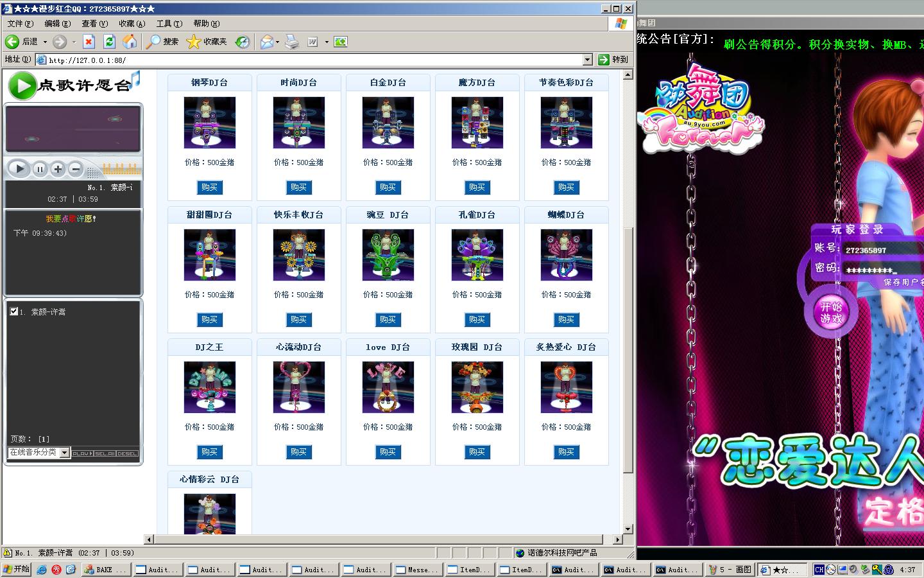Open the History toolbar icon
Viewport: 924px width, 578px height.
click(x=242, y=42)
